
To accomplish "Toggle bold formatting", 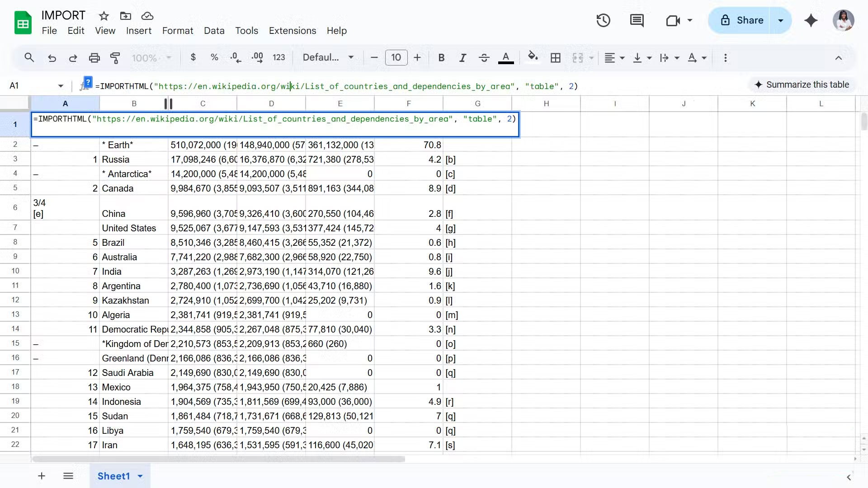I will (442, 57).
